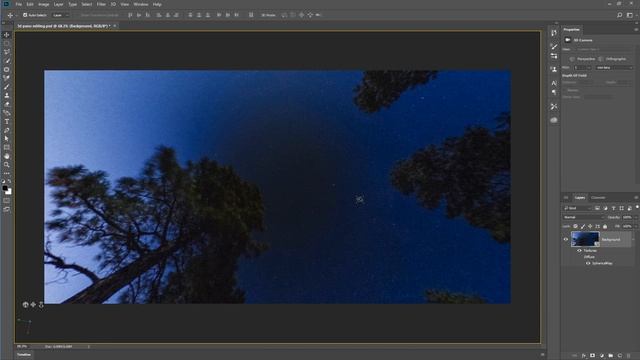Click the layer Opacity value field

pyautogui.click(x=627, y=218)
